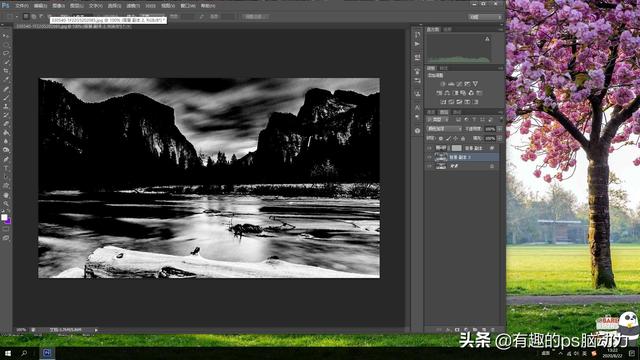The width and height of the screenshot is (640, 360).
Task: Toggle layer filtering on/off switch
Action: click(x=501, y=119)
